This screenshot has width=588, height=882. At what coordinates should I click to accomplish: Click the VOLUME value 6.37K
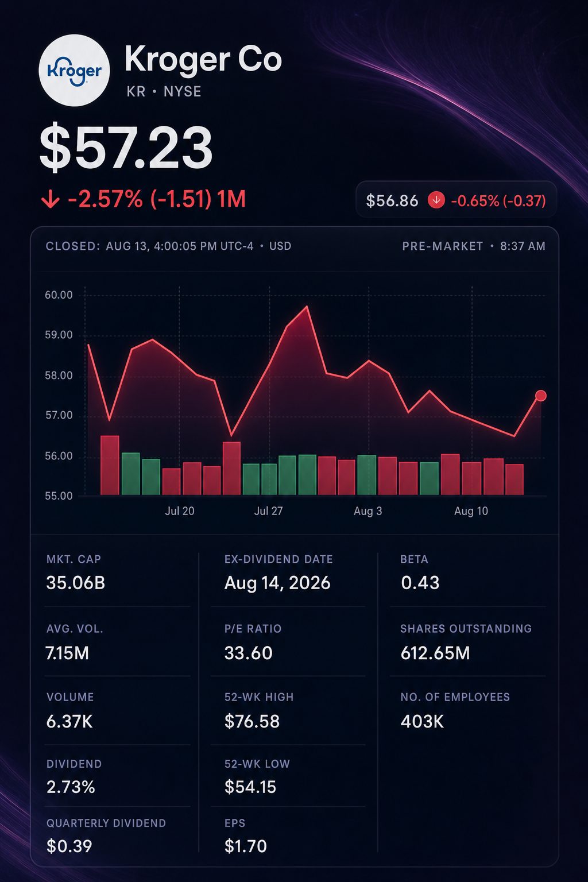point(69,722)
